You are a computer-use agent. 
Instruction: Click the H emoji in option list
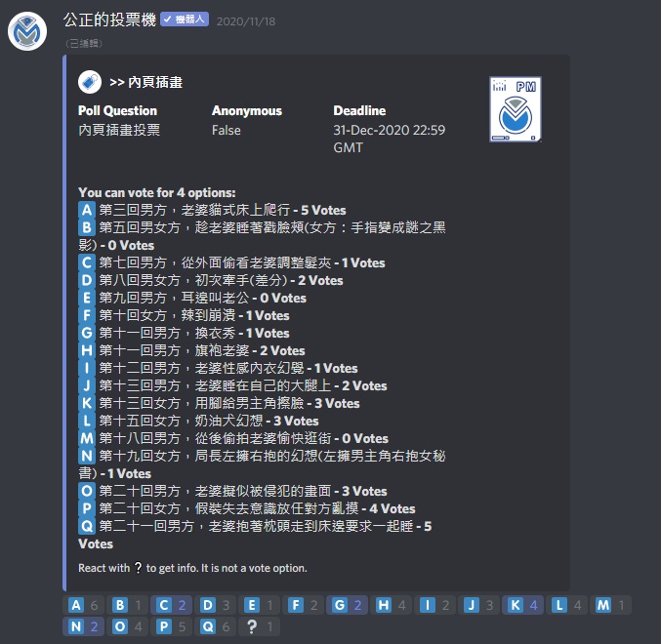87,350
